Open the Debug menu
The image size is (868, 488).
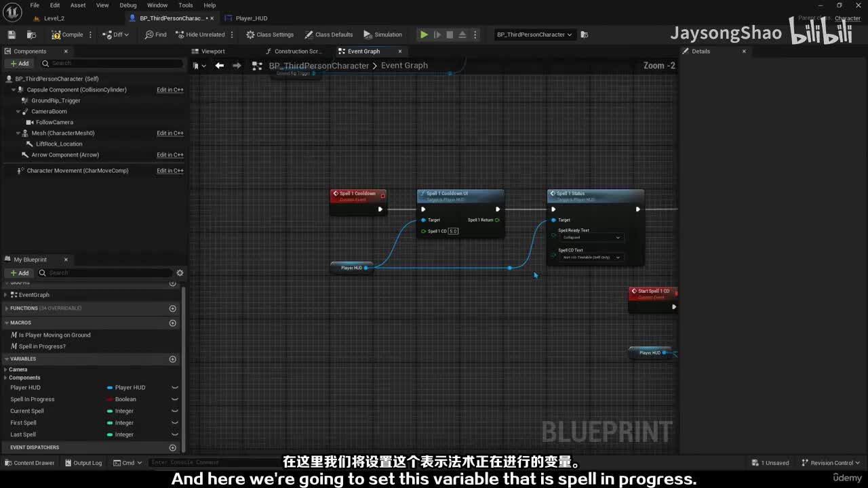point(128,5)
